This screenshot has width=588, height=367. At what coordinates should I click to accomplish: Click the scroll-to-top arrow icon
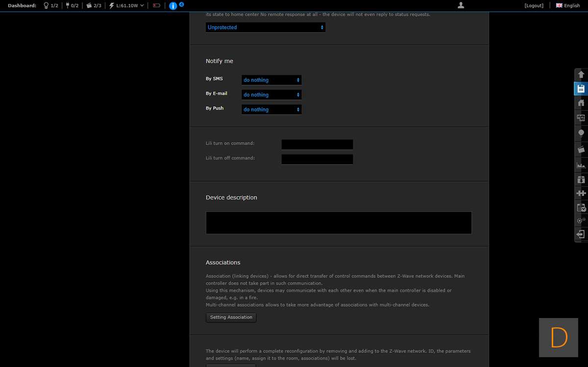(581, 74)
